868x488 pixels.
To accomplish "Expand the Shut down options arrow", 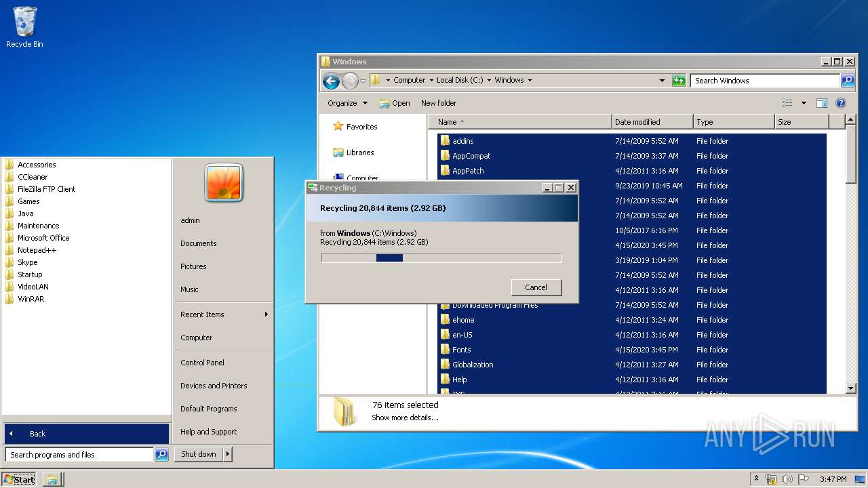I will [x=228, y=454].
